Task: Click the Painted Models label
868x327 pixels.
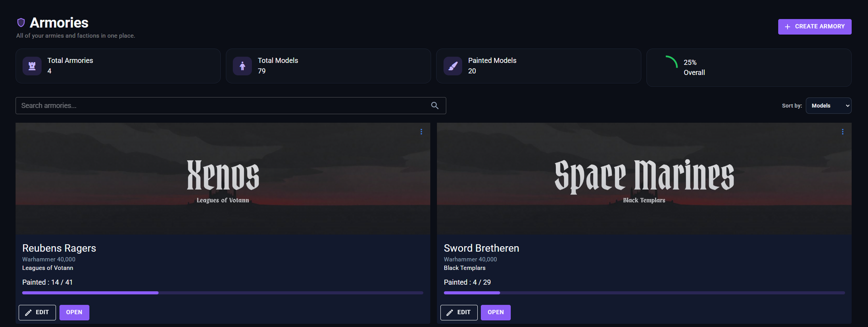Action: coord(492,61)
